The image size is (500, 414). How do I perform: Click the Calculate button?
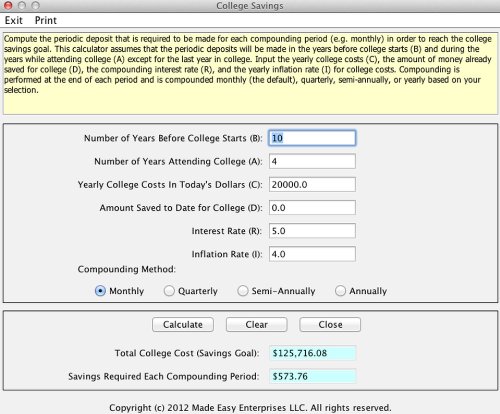point(183,325)
